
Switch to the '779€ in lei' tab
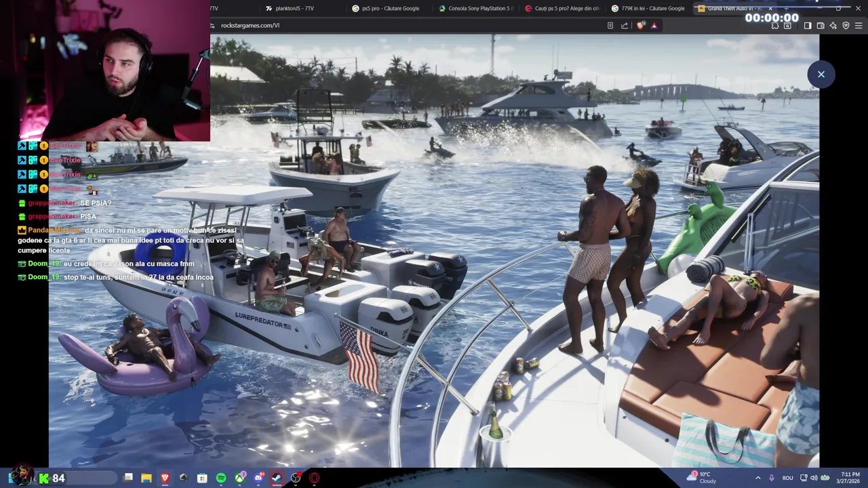click(x=650, y=8)
